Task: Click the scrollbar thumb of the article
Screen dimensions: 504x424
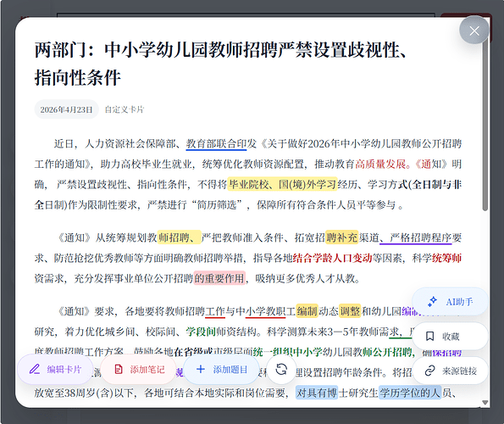Action: click(x=485, y=126)
